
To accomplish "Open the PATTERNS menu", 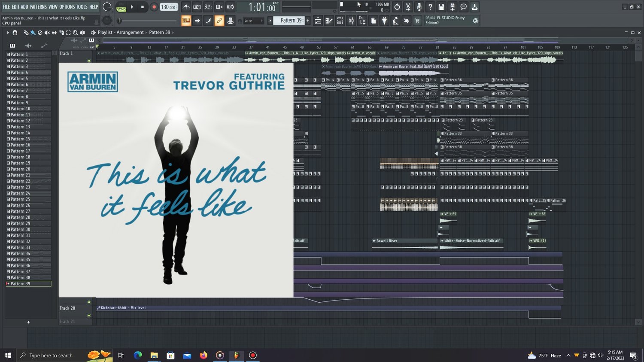I will pos(38,7).
